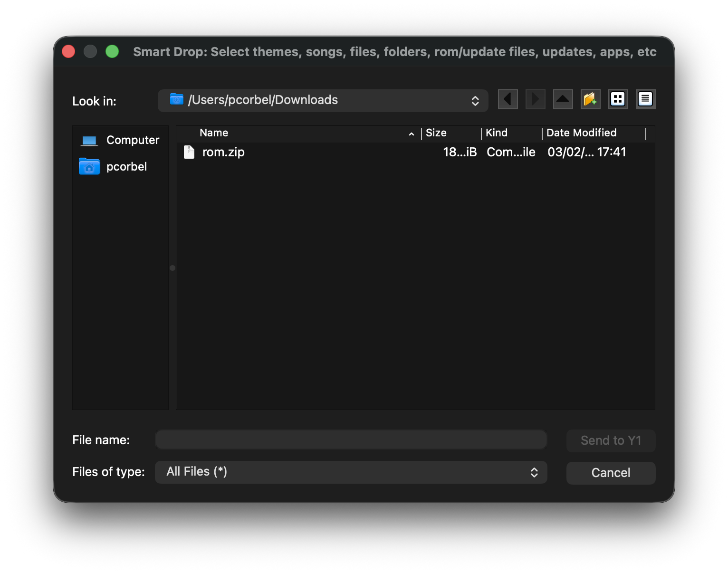
Task: Select Computer in the sidebar
Action: (132, 140)
